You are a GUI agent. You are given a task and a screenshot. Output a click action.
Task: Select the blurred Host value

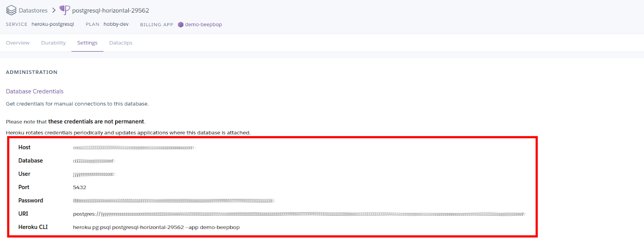134,148
